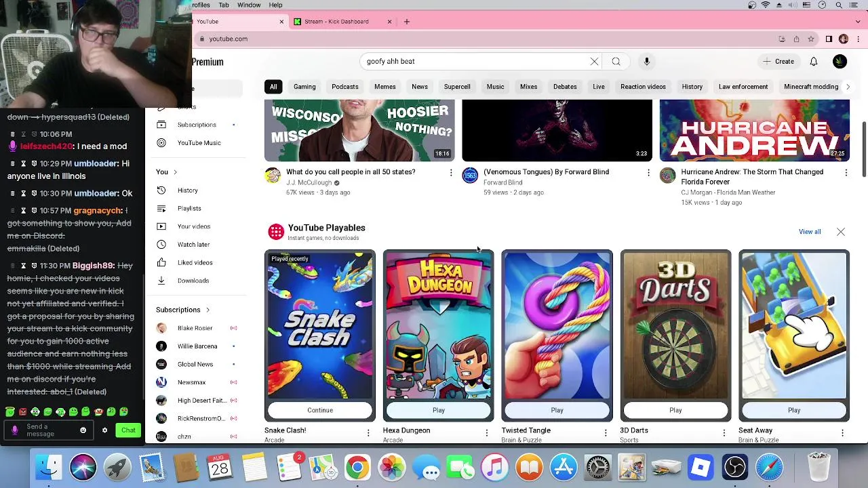Screen dimensions: 868x488
Task: Open Finder from the Dock
Action: (49, 467)
